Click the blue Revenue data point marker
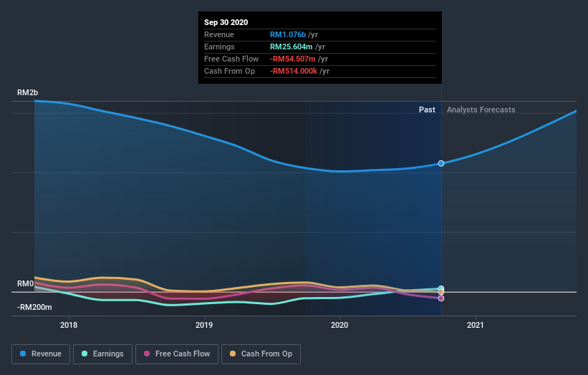 (441, 163)
